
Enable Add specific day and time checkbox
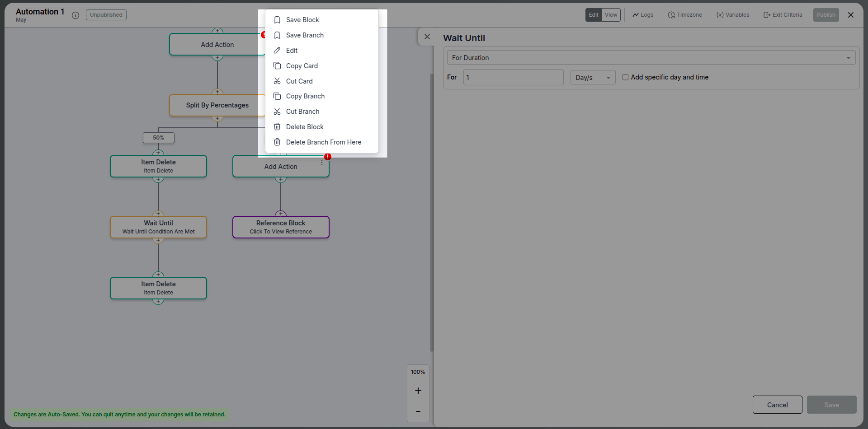click(625, 77)
